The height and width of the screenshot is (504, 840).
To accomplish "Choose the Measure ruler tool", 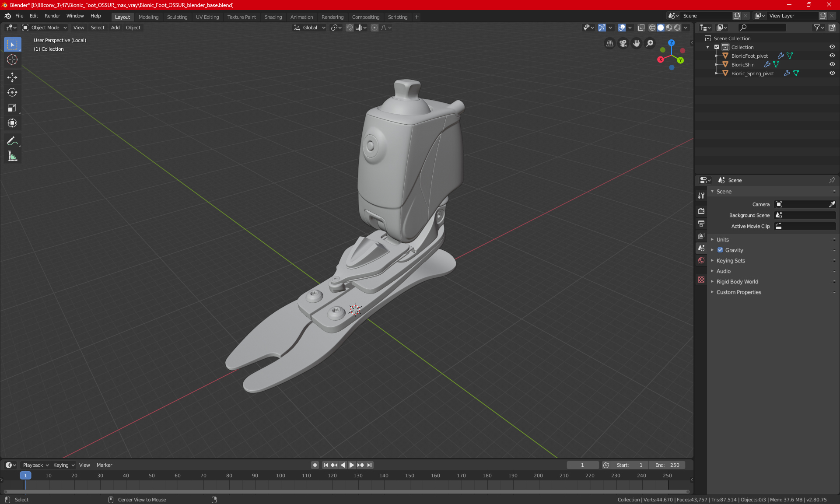I will pos(12,156).
